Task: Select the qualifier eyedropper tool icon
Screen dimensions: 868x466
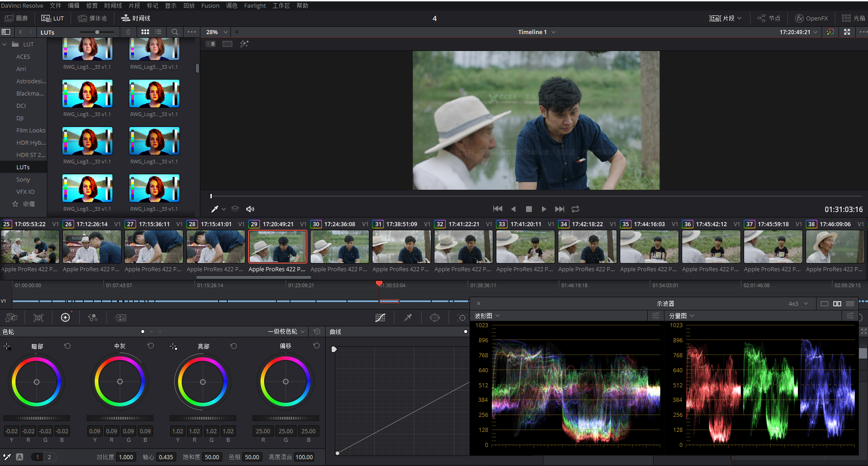Action: [x=408, y=318]
